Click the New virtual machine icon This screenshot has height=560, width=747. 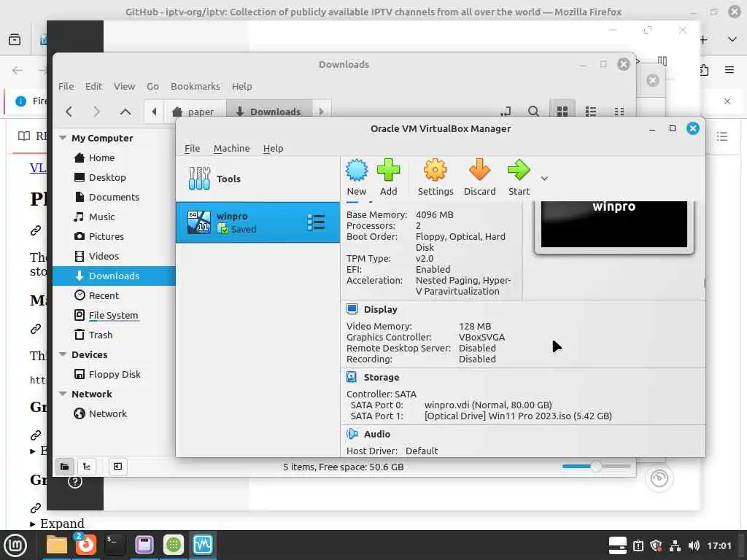point(356,177)
